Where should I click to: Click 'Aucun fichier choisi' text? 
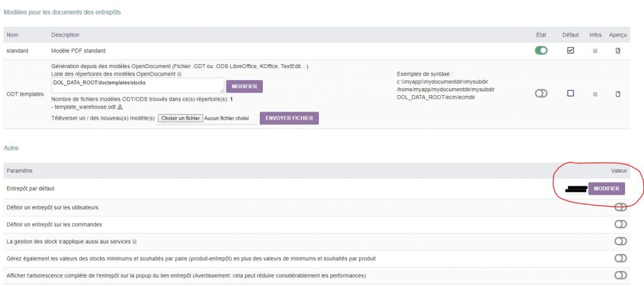pos(226,118)
